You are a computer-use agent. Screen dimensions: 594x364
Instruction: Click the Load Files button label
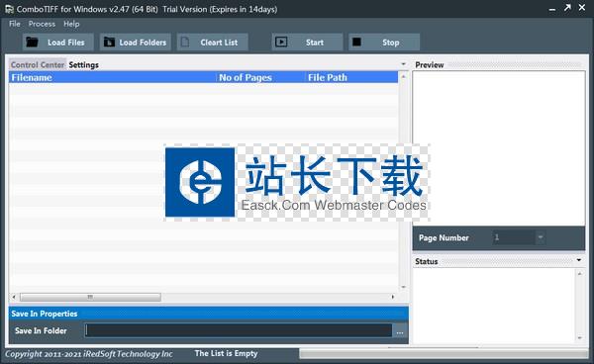coord(66,43)
